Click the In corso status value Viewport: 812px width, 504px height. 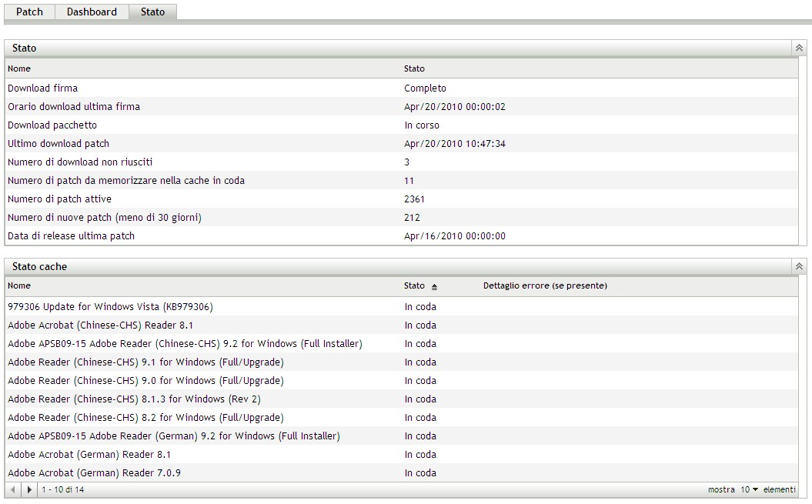[x=422, y=125]
